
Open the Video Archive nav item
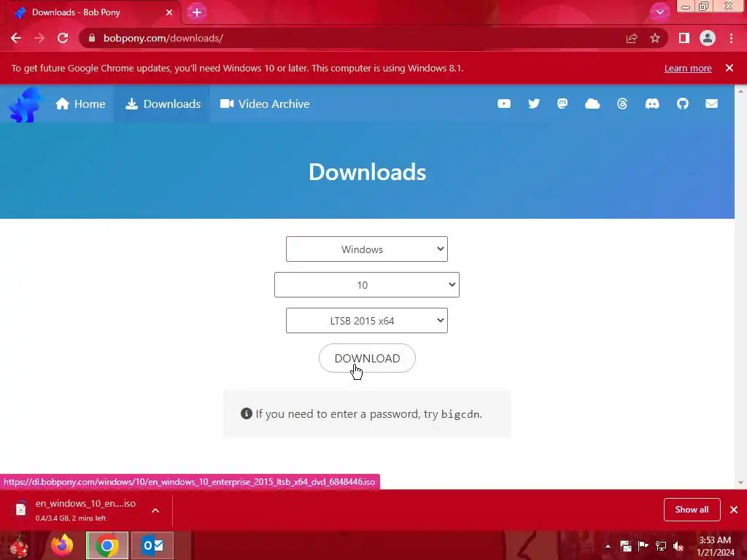[265, 104]
